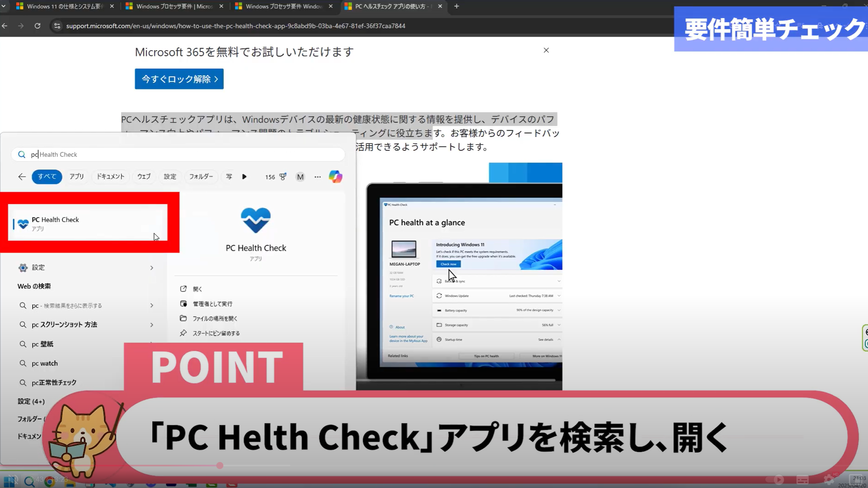Screen dimensions: 868x488
Task: Expand the pc スクリーンショット 方法 suggestion arrow
Action: (x=152, y=325)
